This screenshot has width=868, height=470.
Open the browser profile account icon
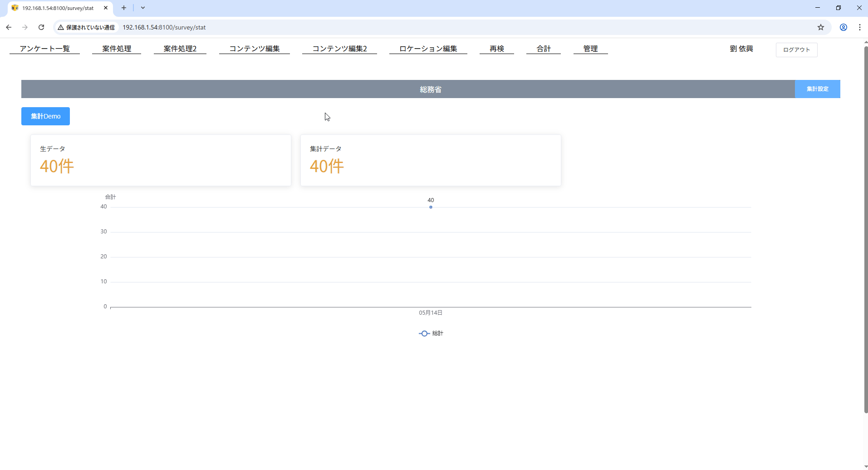843,27
